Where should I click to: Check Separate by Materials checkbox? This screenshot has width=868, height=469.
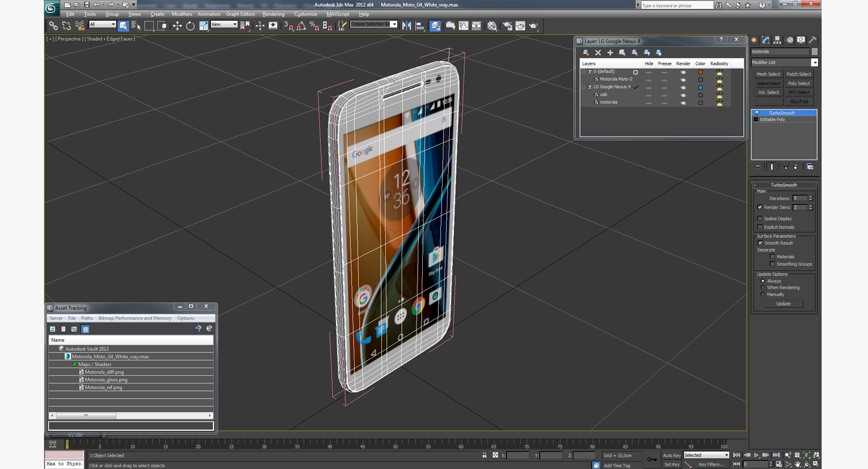(x=772, y=257)
